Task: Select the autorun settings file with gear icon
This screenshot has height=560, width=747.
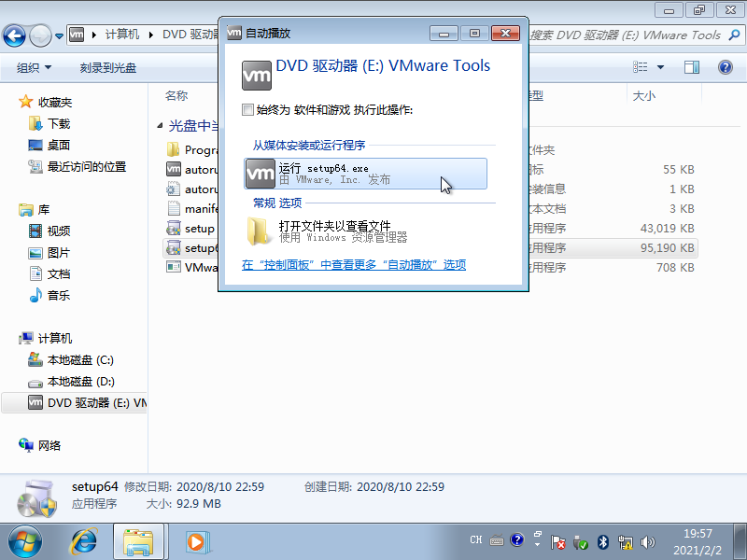Action: click(x=192, y=189)
